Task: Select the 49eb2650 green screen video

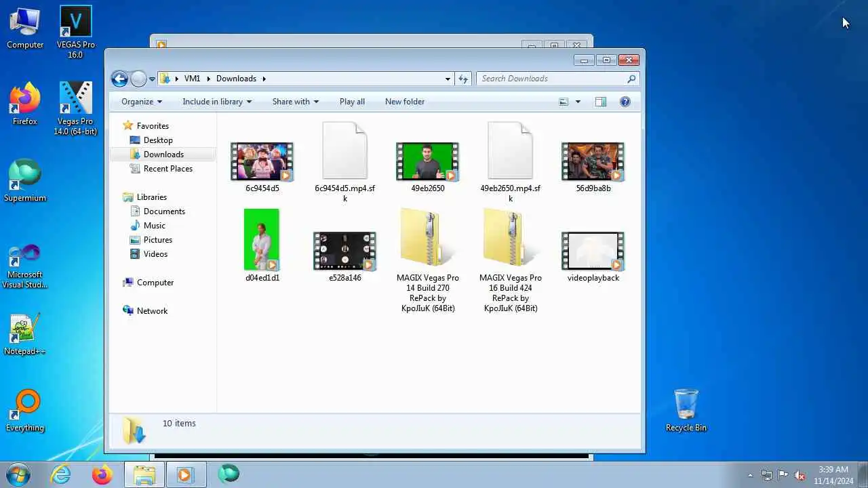Action: click(427, 167)
